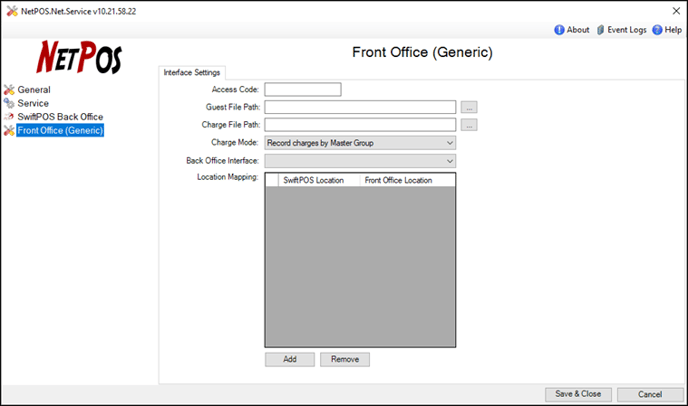Click into the Access Code field
Image resolution: width=688 pixels, height=406 pixels.
coord(303,90)
